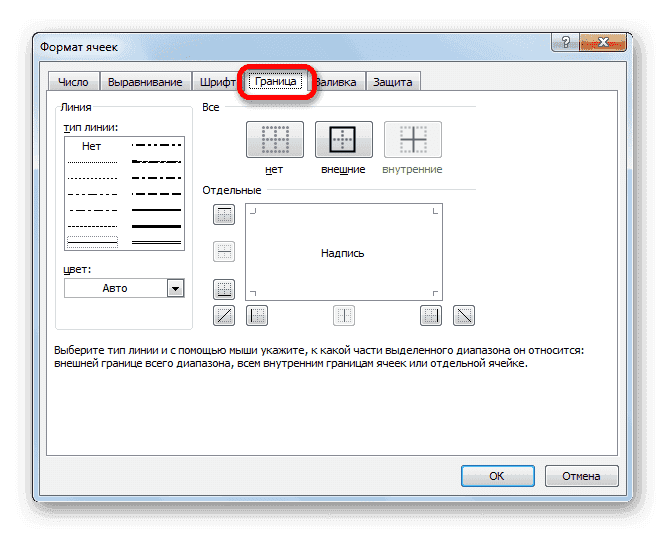The width and height of the screenshot is (666, 535).
Task: Select the 'нет' no-border preset
Action: pyautogui.click(x=274, y=140)
